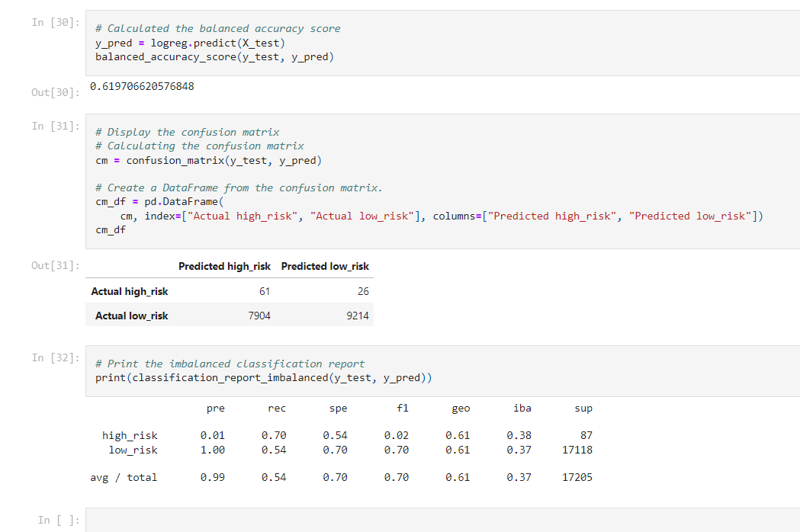Click the In [30] cell prompt
Image resolution: width=800 pixels, height=532 pixels.
(55, 22)
